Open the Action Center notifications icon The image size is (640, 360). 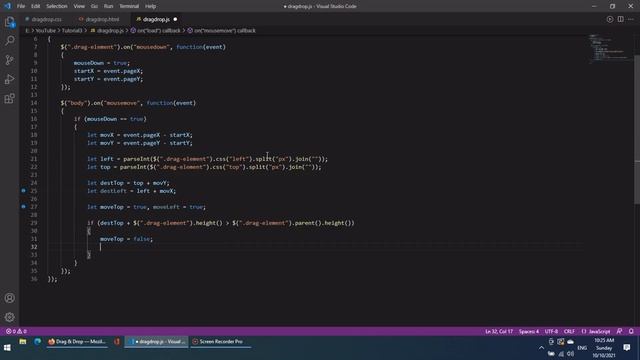click(627, 348)
